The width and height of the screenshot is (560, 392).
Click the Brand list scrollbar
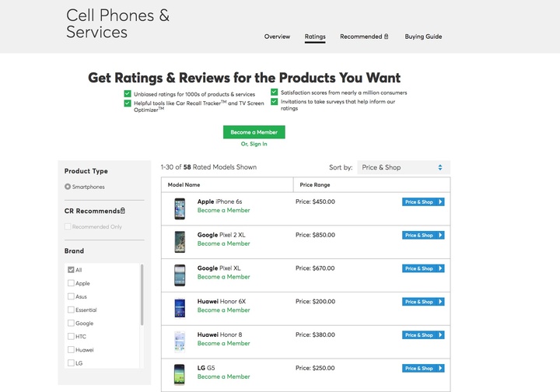click(142, 295)
